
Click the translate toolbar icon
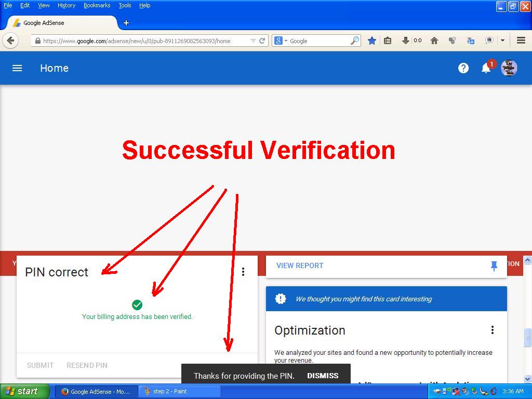[x=471, y=41]
